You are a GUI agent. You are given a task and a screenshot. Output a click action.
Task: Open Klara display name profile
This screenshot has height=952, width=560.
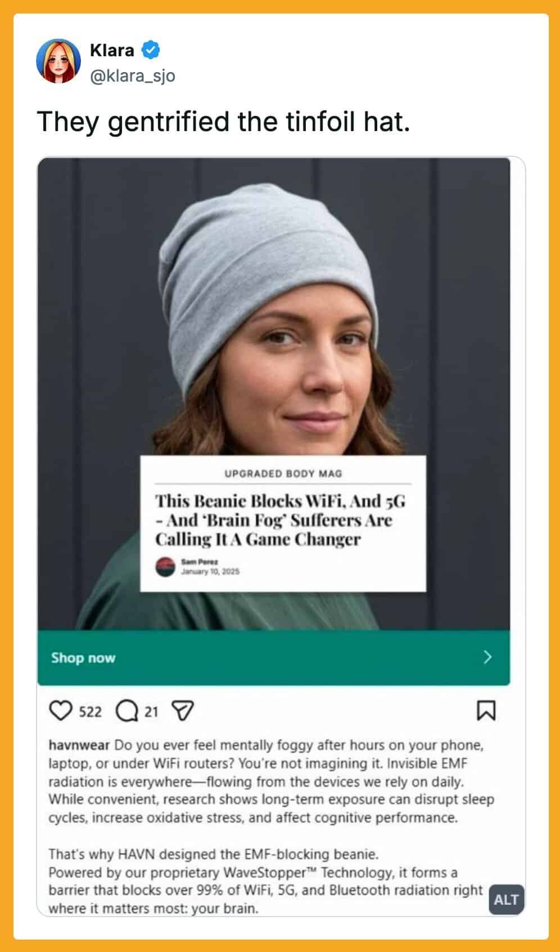click(x=112, y=50)
